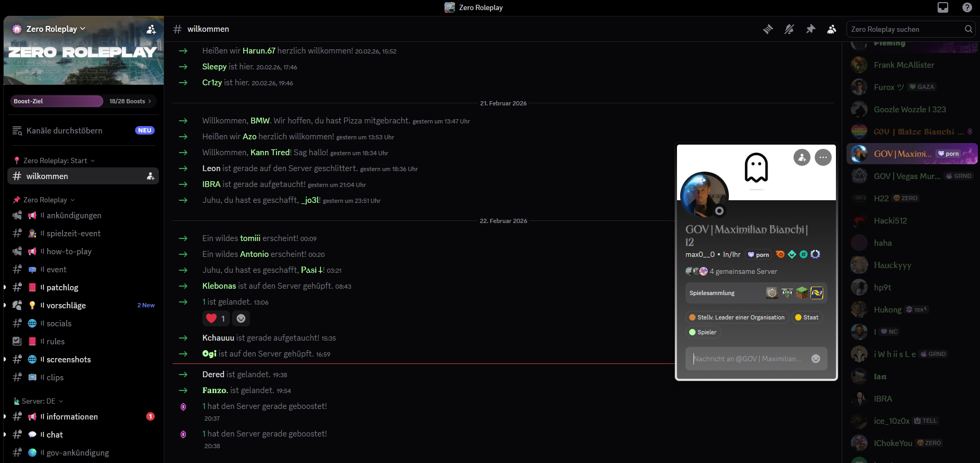Toggle channel notification mute bell

[789, 29]
